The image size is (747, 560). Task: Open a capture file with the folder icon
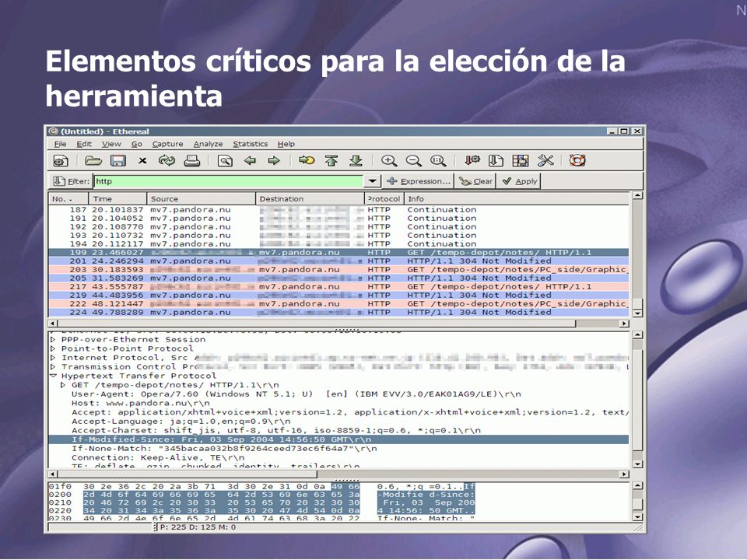(93, 161)
